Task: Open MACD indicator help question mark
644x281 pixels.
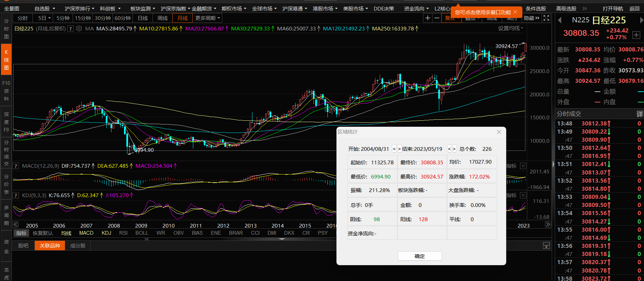Action: pyautogui.click(x=16, y=166)
